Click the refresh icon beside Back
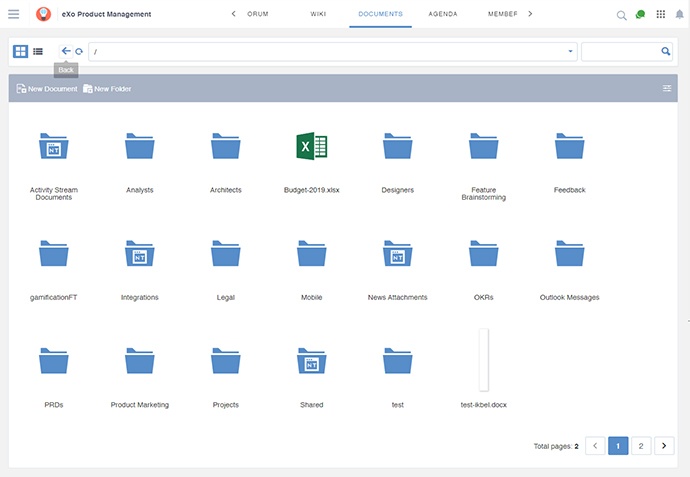690x477 pixels. point(79,51)
